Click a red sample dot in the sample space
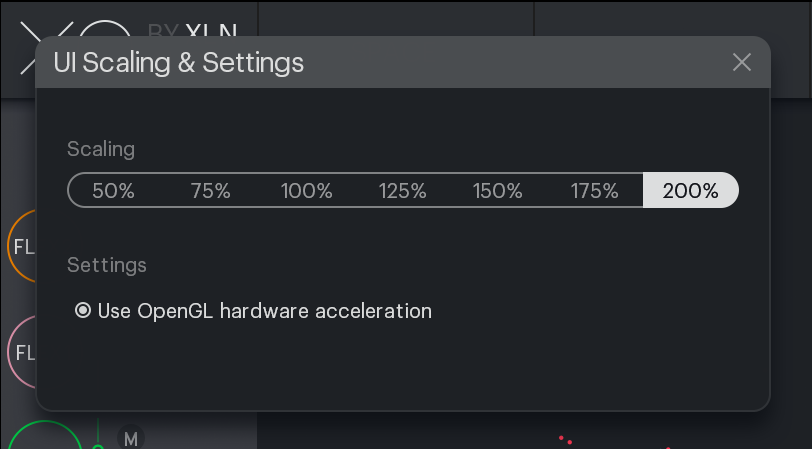The width and height of the screenshot is (812, 449). click(x=561, y=438)
